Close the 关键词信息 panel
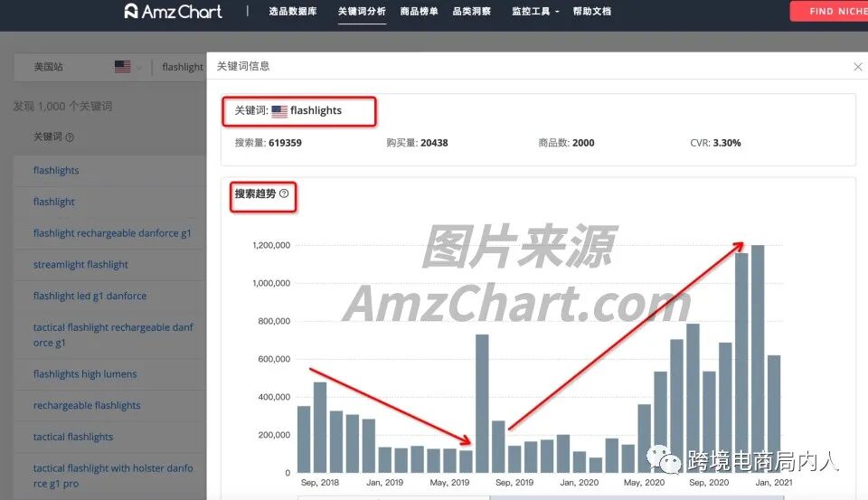Screen dimensions: 868x500 [x=857, y=66]
